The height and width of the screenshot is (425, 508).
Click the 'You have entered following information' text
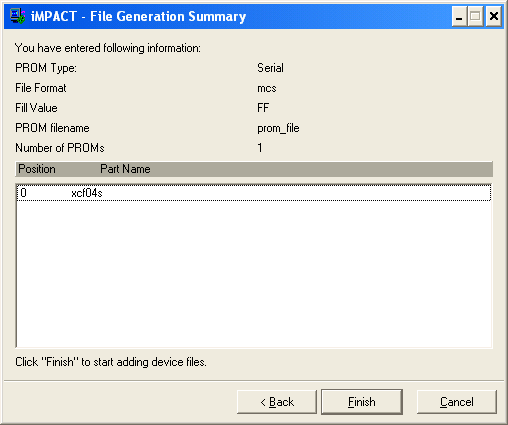point(108,48)
